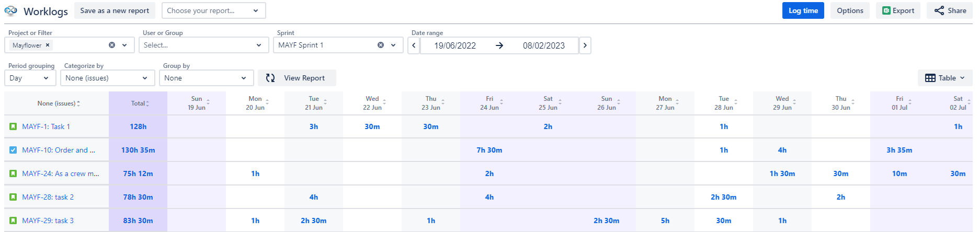Click the Worklogs app logo icon

pos(11,11)
